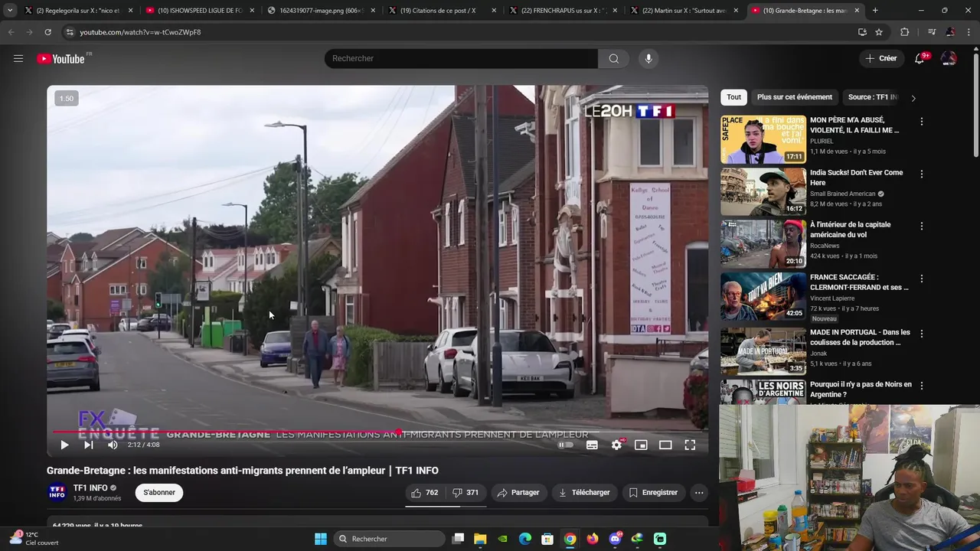Enable theater mode
The height and width of the screenshot is (551, 980).
pos(665,445)
